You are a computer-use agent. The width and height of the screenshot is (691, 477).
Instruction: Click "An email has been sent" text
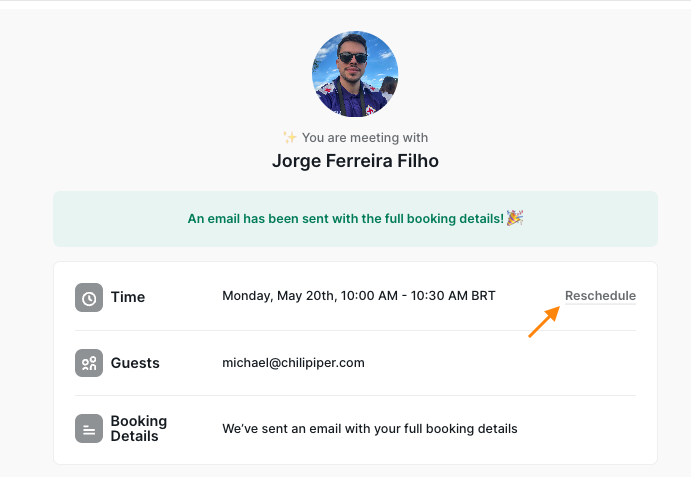(x=346, y=219)
